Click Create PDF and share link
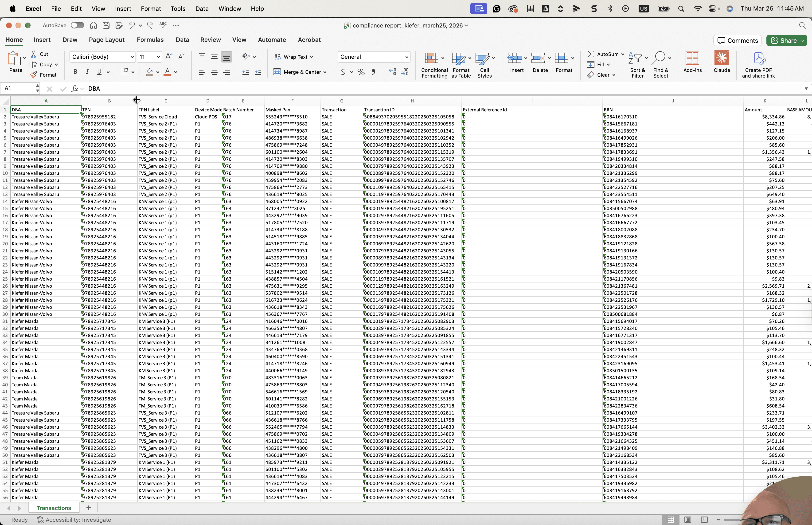Viewport: 812px width, 525px height. click(758, 65)
